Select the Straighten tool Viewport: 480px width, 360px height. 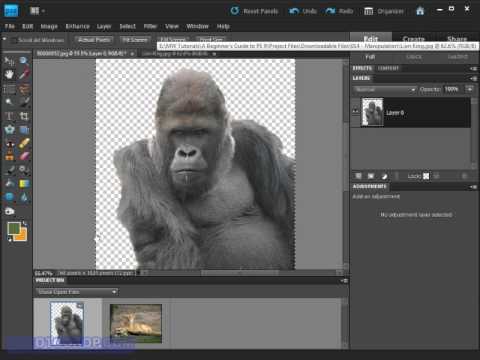click(24, 129)
